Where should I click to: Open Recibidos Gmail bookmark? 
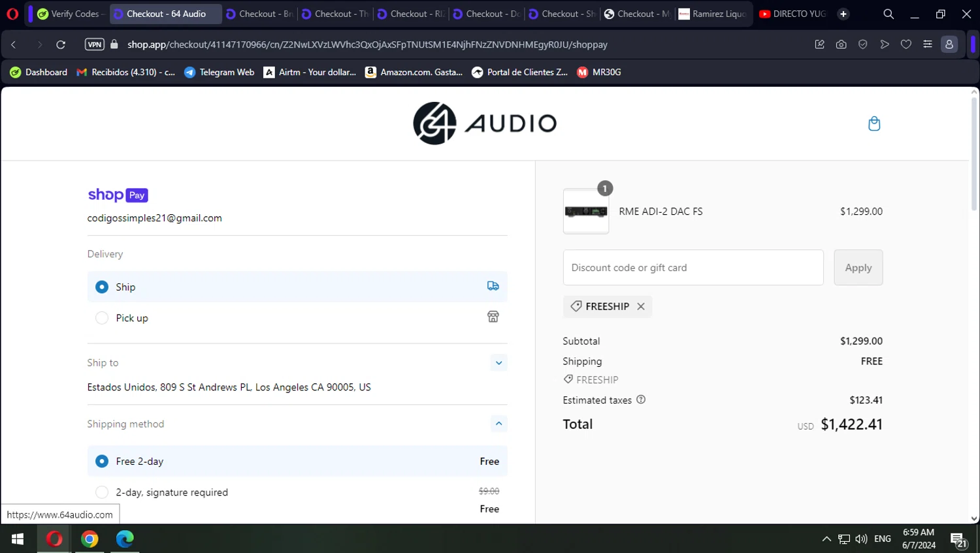point(126,72)
